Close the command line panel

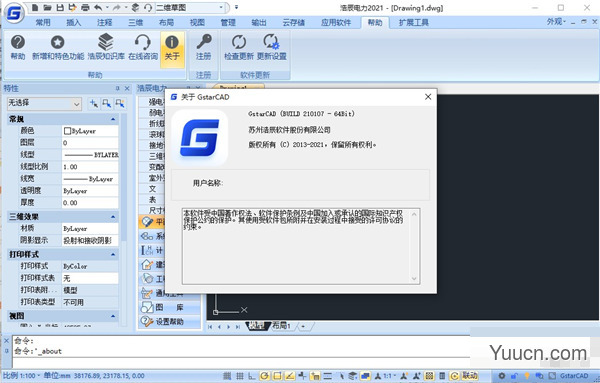tap(6, 340)
